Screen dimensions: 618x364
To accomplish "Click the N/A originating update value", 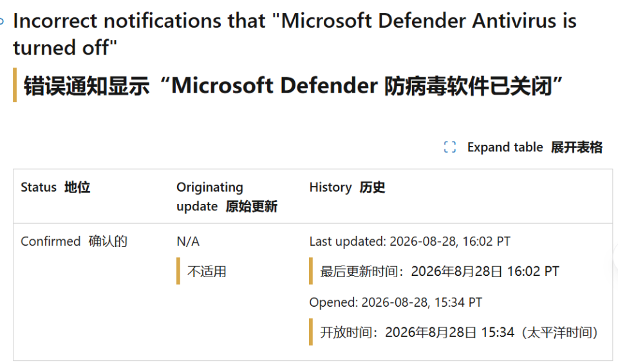I will pos(188,241).
